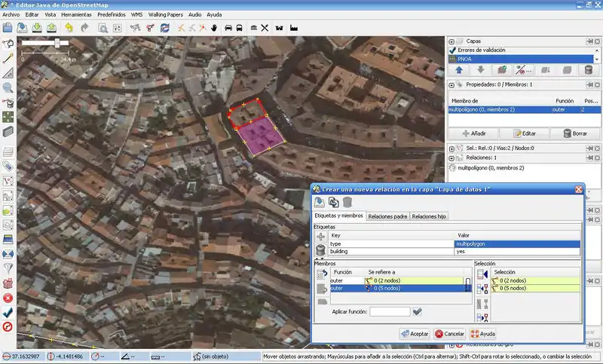Move the layer up with the blue arrow
This screenshot has width=603, height=364.
(x=460, y=70)
